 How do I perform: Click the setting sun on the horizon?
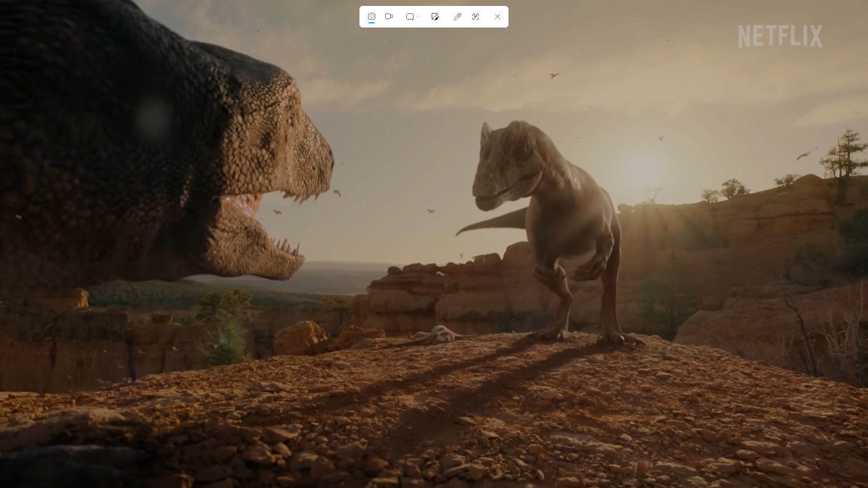(x=642, y=172)
